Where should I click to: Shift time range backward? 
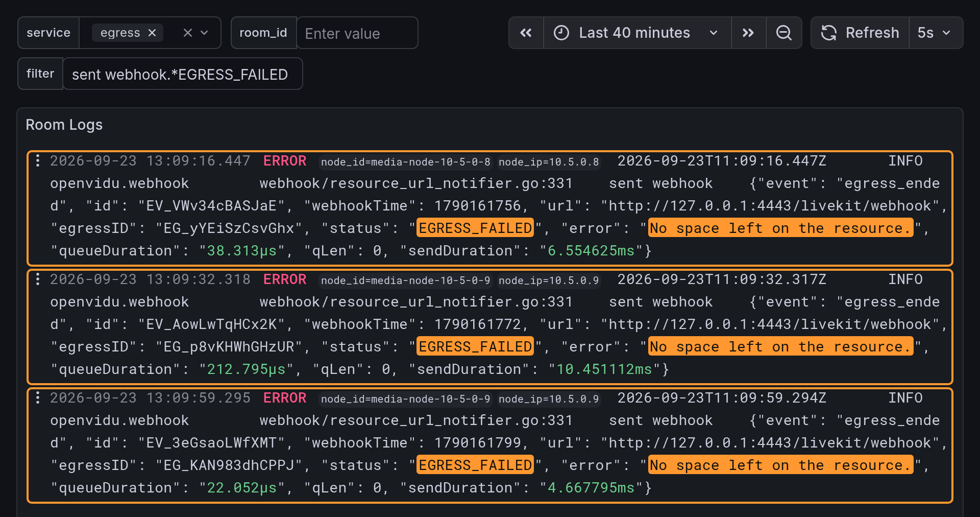[526, 33]
